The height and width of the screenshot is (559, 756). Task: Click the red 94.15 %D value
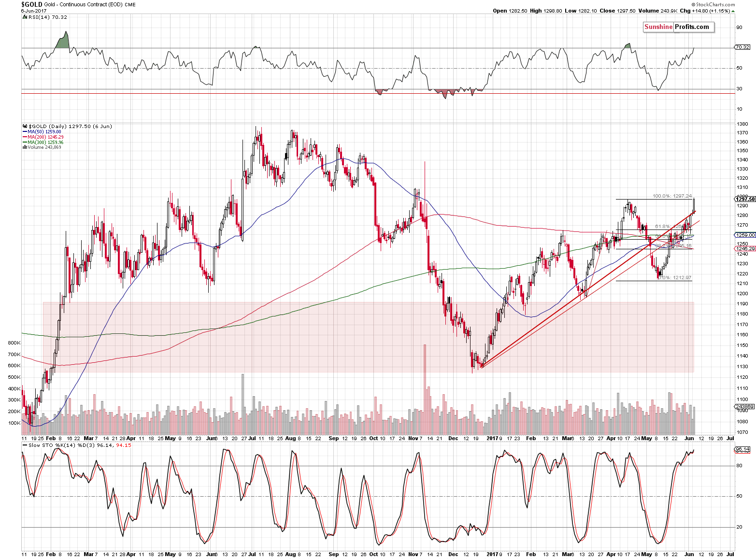pos(124,445)
